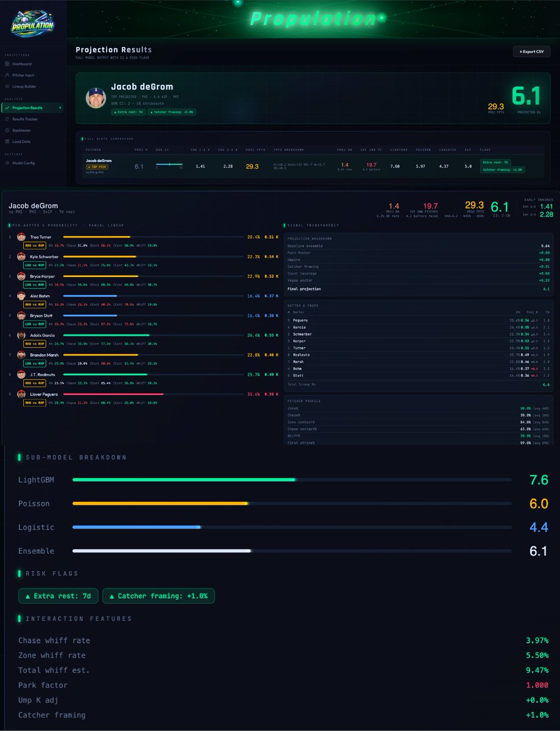
Task: Click the Final projection row
Action: pos(419,289)
